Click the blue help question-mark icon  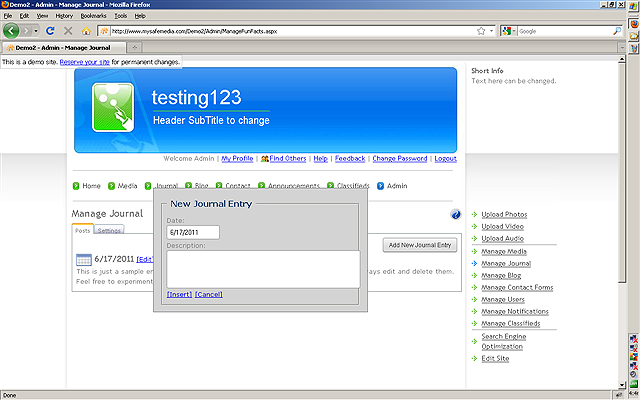(x=456, y=214)
